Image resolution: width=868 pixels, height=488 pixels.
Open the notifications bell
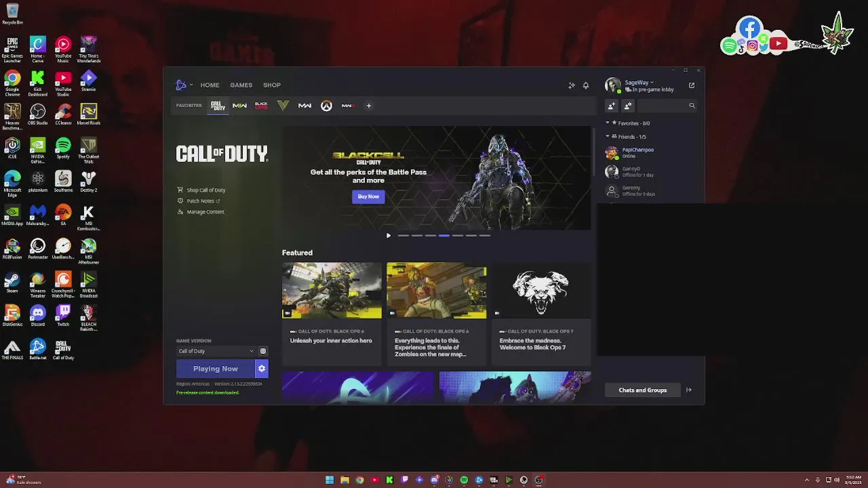(586, 85)
